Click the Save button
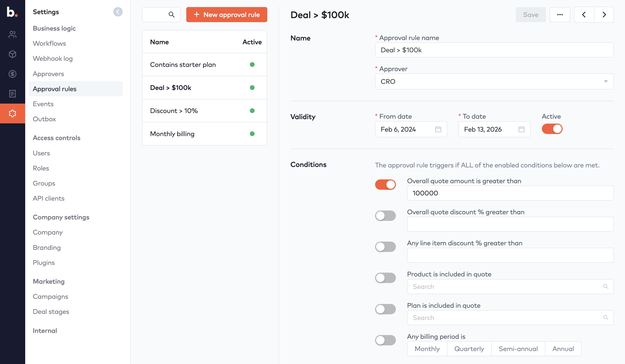The height and width of the screenshot is (364, 625). (531, 15)
